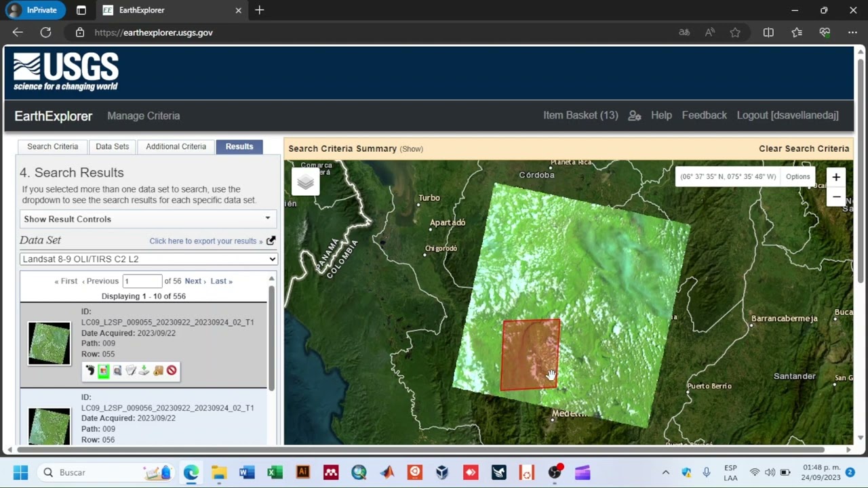Click the results list vertical scrollbar

coord(272,339)
